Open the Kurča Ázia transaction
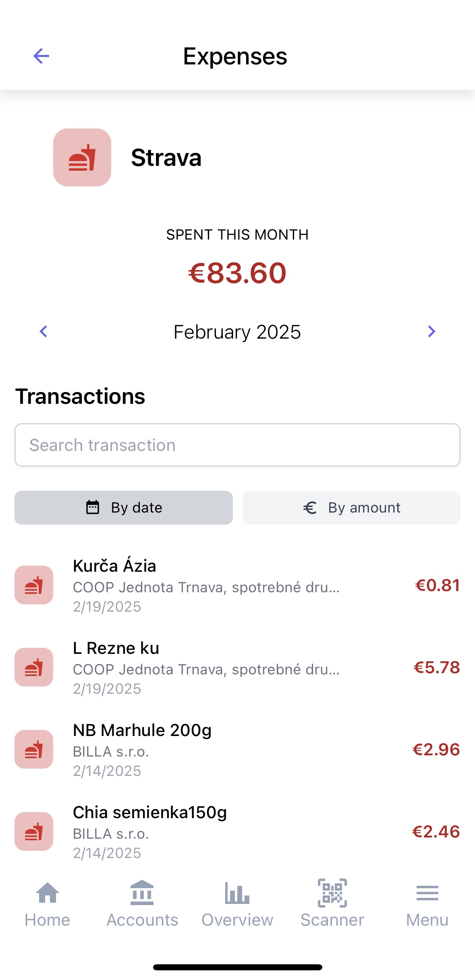Viewport: 475px width, 980px height. pyautogui.click(x=237, y=585)
